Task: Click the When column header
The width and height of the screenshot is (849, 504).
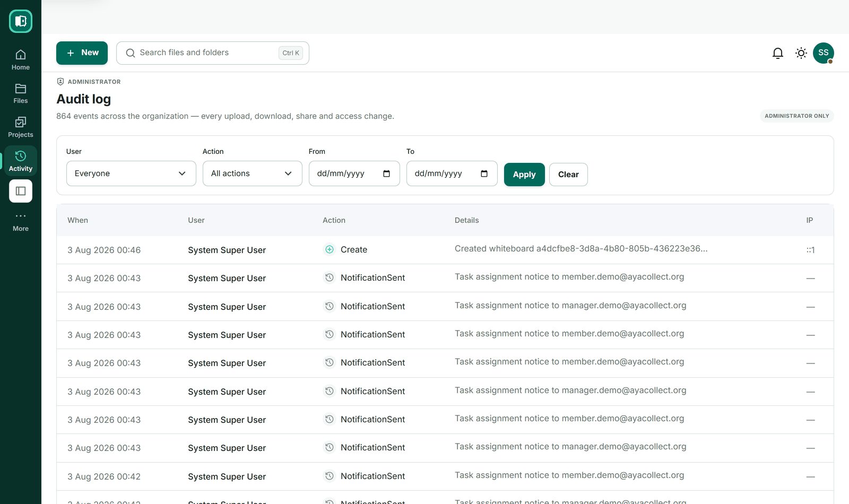Action: coord(78,220)
